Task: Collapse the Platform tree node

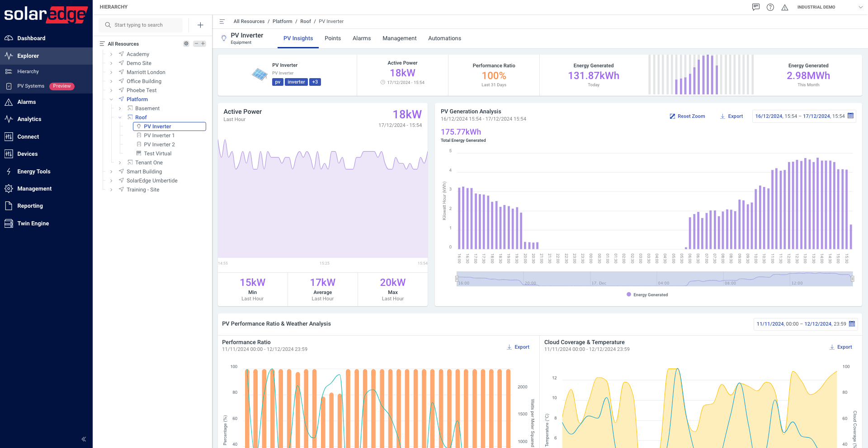Action: tap(111, 99)
